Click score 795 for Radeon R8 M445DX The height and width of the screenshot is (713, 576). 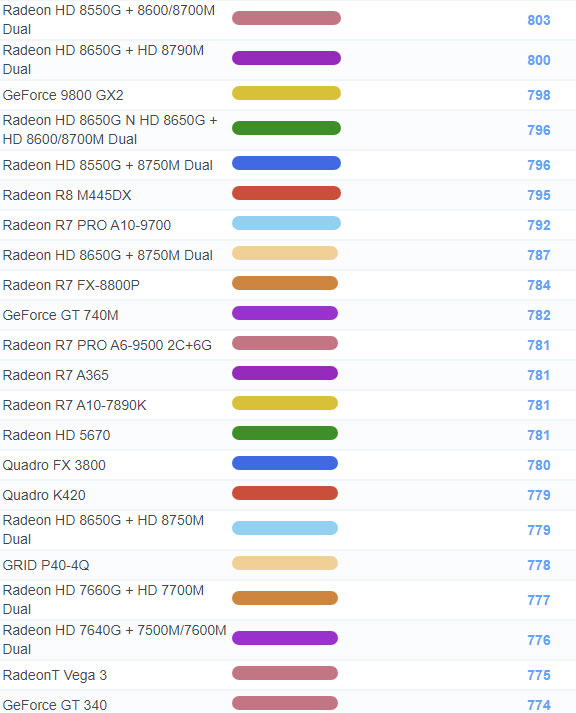coord(539,195)
